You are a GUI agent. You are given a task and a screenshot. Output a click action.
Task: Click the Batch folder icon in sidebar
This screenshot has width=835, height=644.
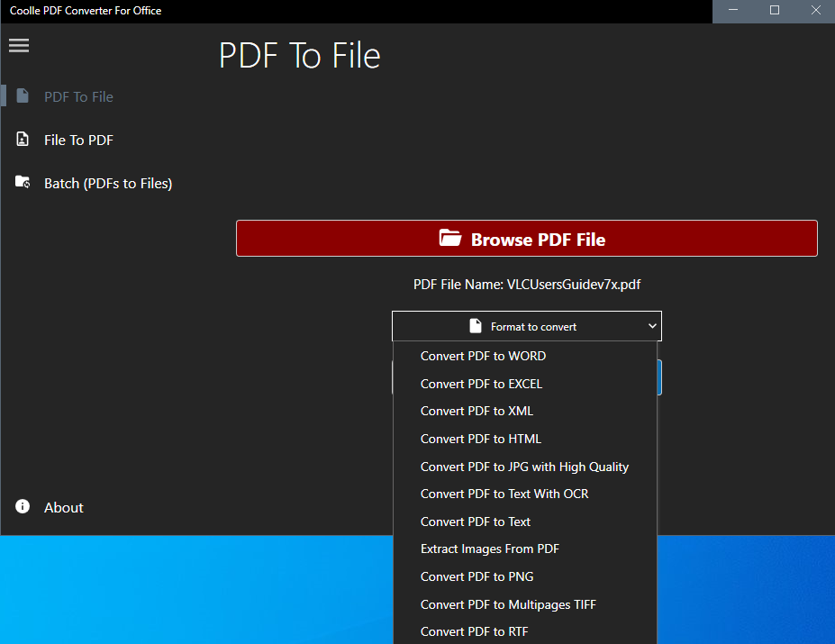pyautogui.click(x=23, y=182)
